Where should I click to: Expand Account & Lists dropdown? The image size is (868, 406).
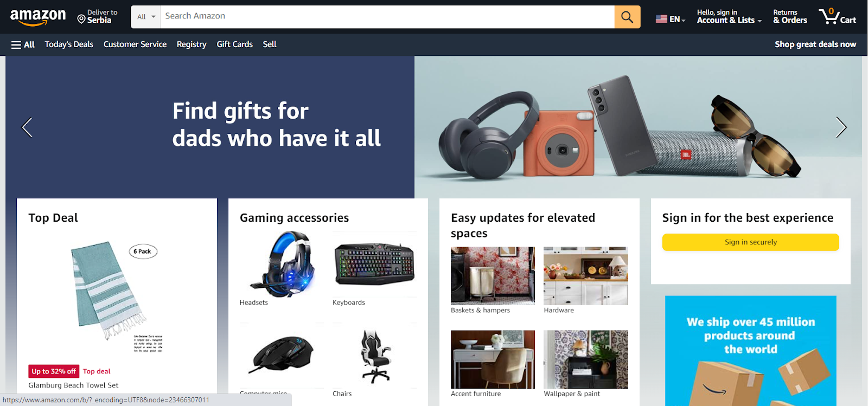click(729, 17)
